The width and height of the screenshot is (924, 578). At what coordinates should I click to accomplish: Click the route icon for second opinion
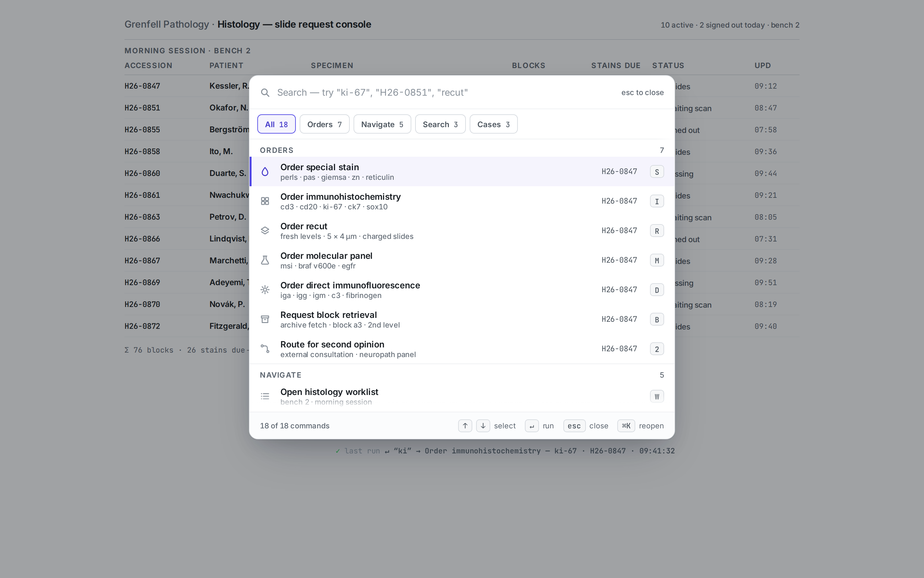click(x=265, y=349)
